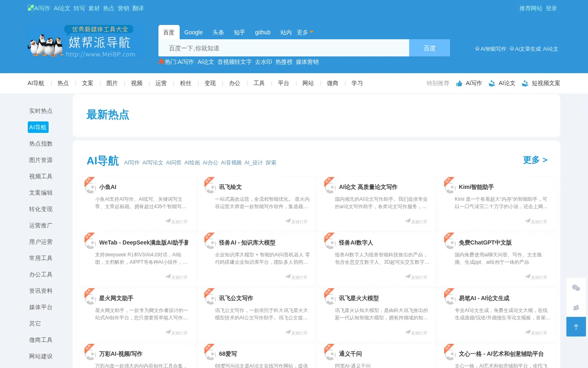This screenshot has width=588, height=368.
Task: Click the QQ contact icon in floating sidebar
Action: pyautogui.click(x=576, y=307)
